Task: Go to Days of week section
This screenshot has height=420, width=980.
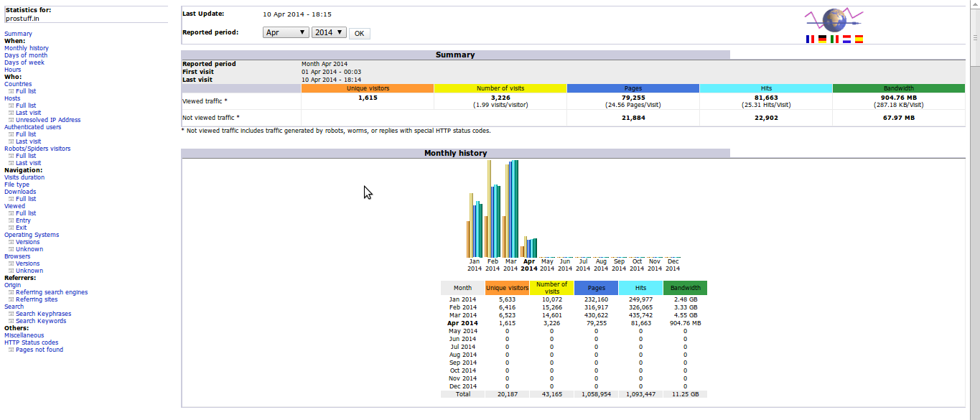Action: (x=24, y=62)
